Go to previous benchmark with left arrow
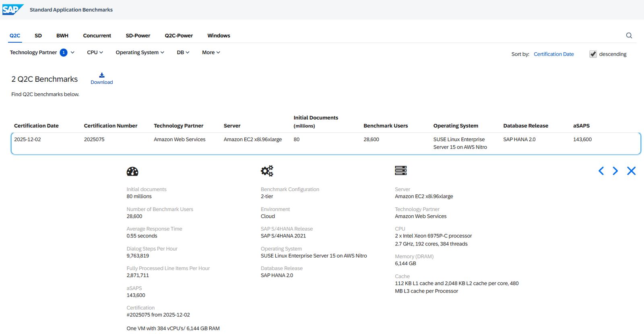 point(601,171)
